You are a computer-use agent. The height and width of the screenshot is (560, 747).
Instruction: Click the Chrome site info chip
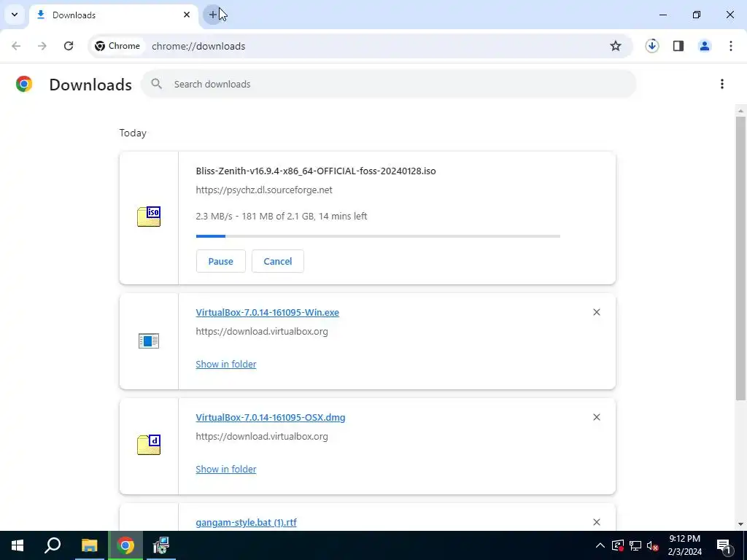[x=117, y=46]
